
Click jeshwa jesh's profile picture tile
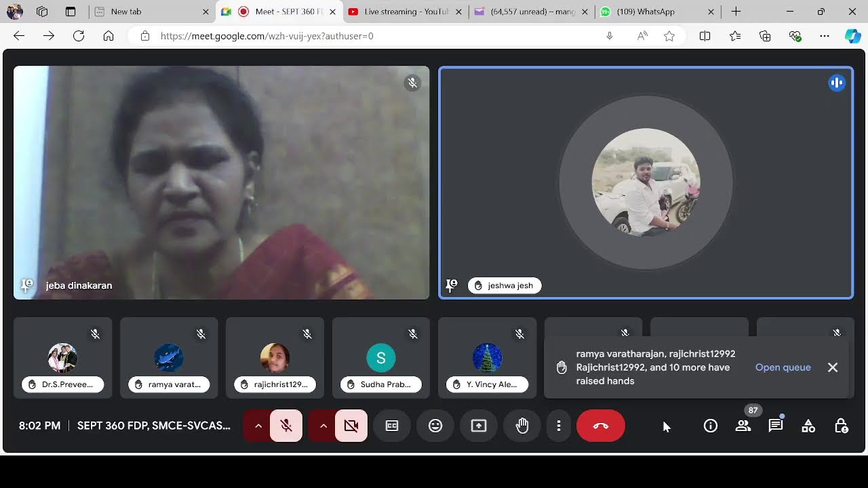click(646, 182)
